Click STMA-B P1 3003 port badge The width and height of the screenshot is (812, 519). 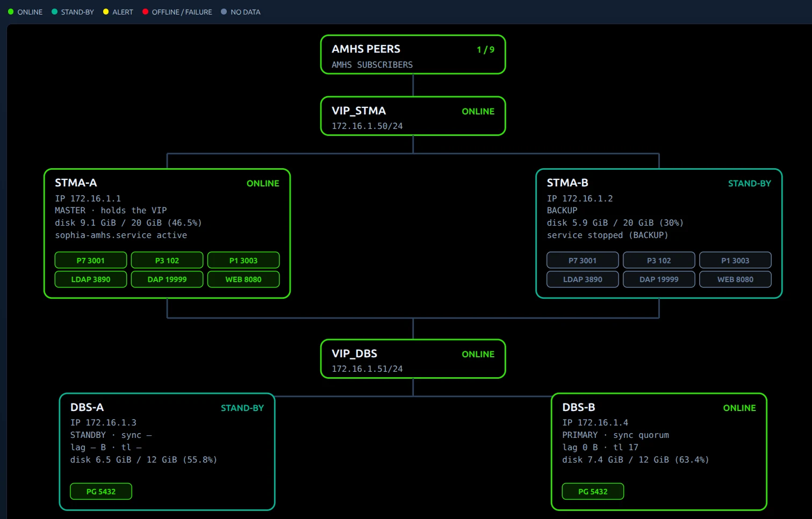click(735, 260)
